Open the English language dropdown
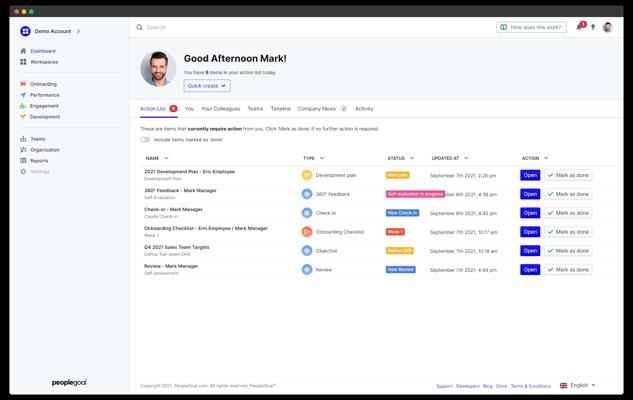The image size is (633, 400). point(577,385)
